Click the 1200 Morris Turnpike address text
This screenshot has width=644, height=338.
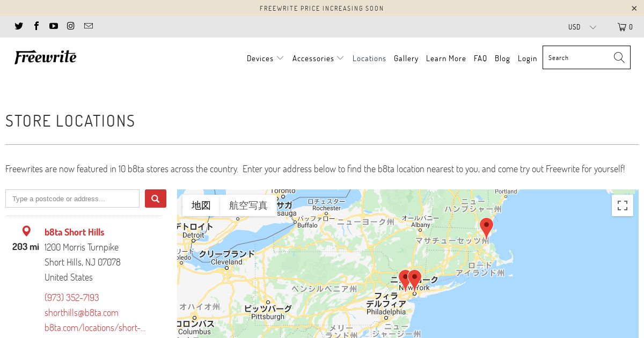click(82, 247)
